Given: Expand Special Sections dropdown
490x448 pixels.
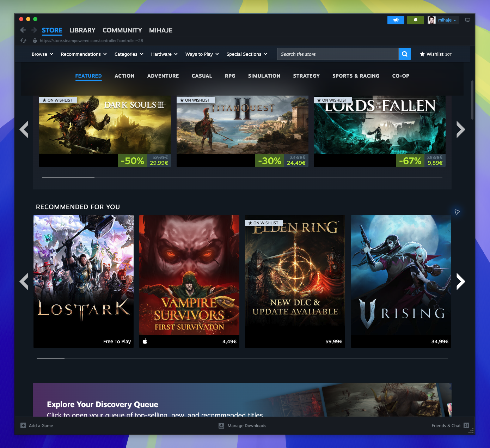Looking at the screenshot, I should (x=247, y=54).
